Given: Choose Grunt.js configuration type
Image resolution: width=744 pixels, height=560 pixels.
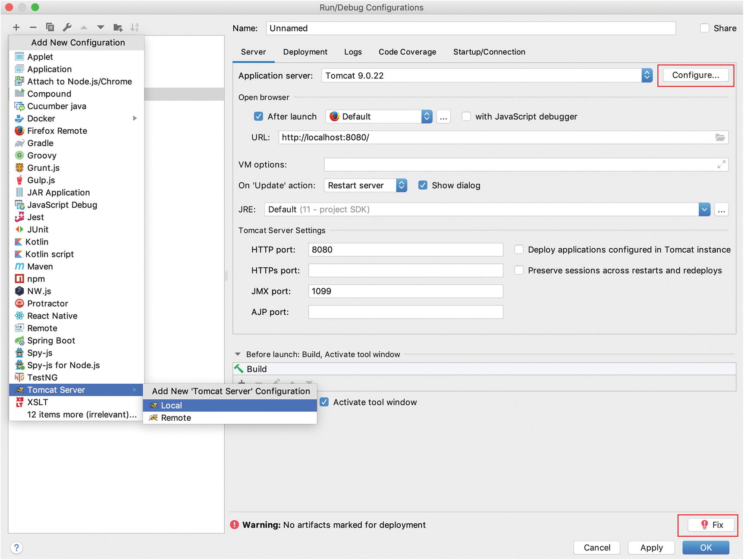Looking at the screenshot, I should (x=76, y=168).
